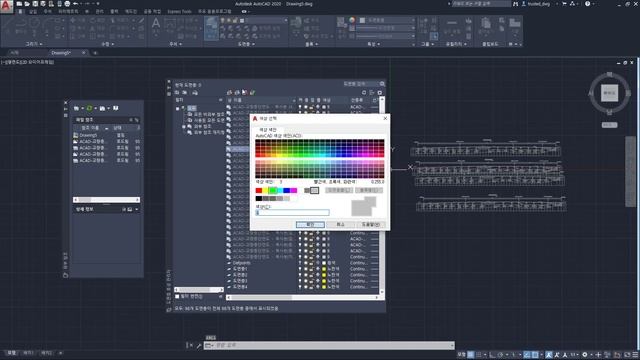Toggle the Invert filter checkbox in Layer Manager
This screenshot has width=640, height=360.
pos(177,296)
